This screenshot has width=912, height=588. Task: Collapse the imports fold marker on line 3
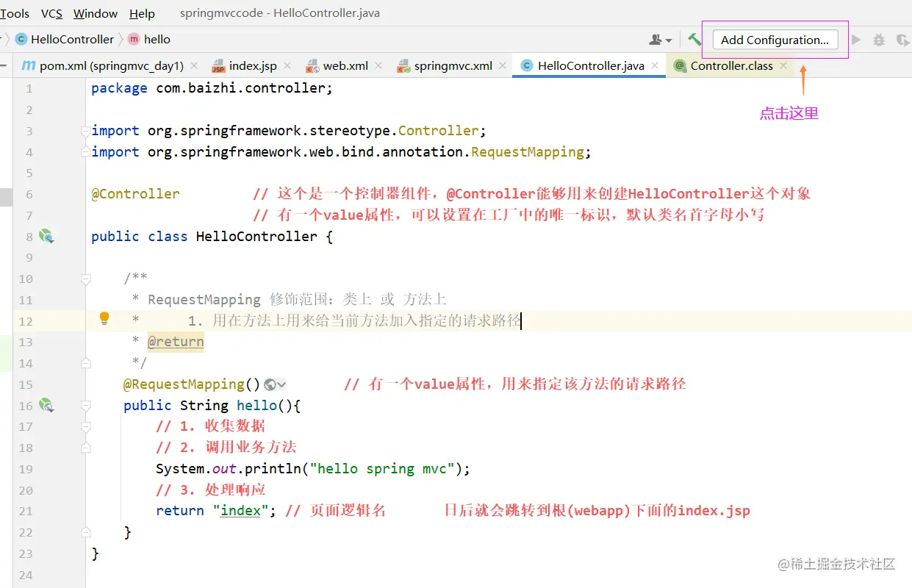(86, 131)
